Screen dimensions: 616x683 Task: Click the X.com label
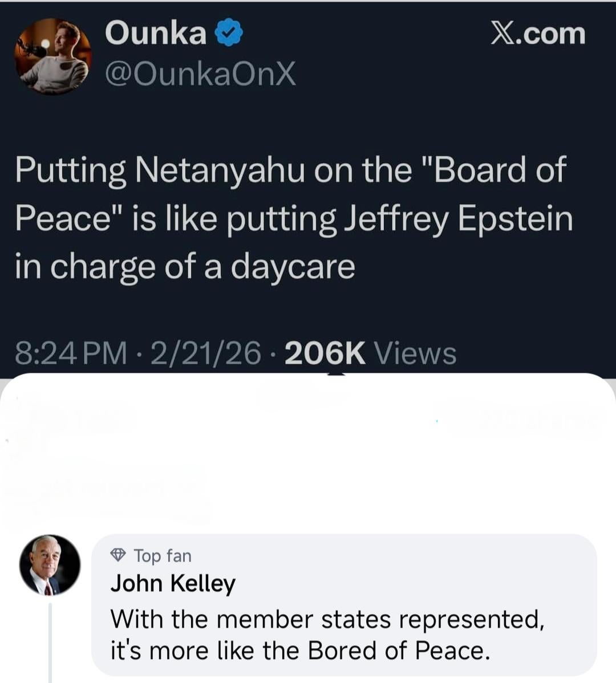[x=538, y=34]
